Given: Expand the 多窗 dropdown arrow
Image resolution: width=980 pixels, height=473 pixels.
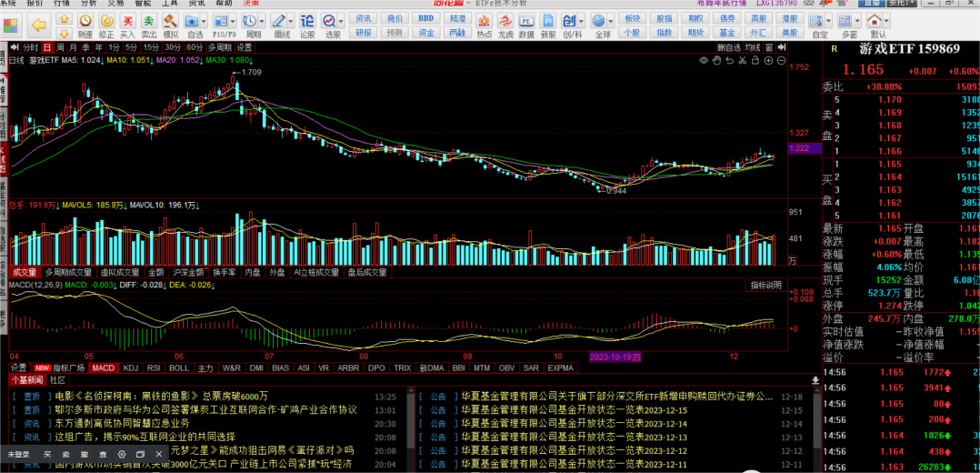Looking at the screenshot, I should [x=859, y=21].
